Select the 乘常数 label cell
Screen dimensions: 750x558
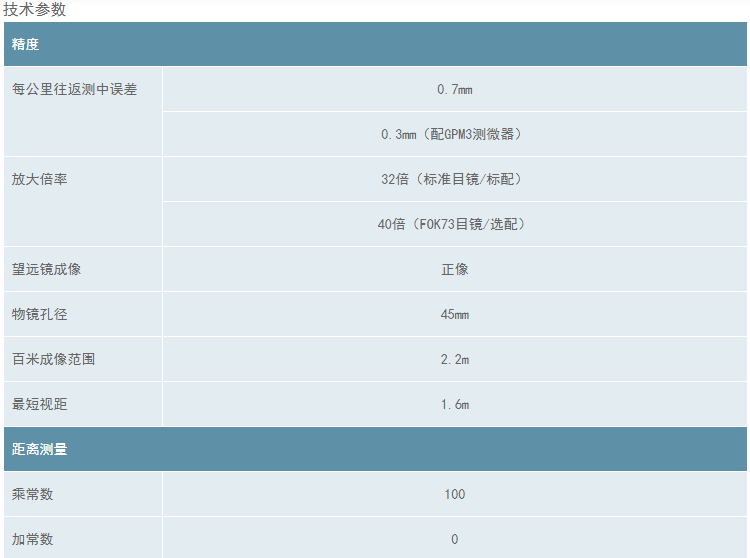click(32, 495)
